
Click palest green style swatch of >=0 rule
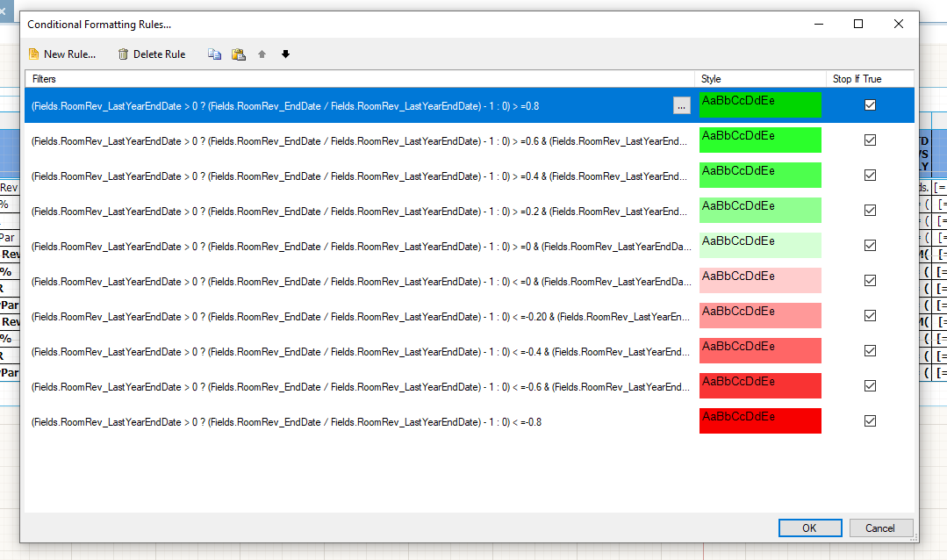(760, 245)
